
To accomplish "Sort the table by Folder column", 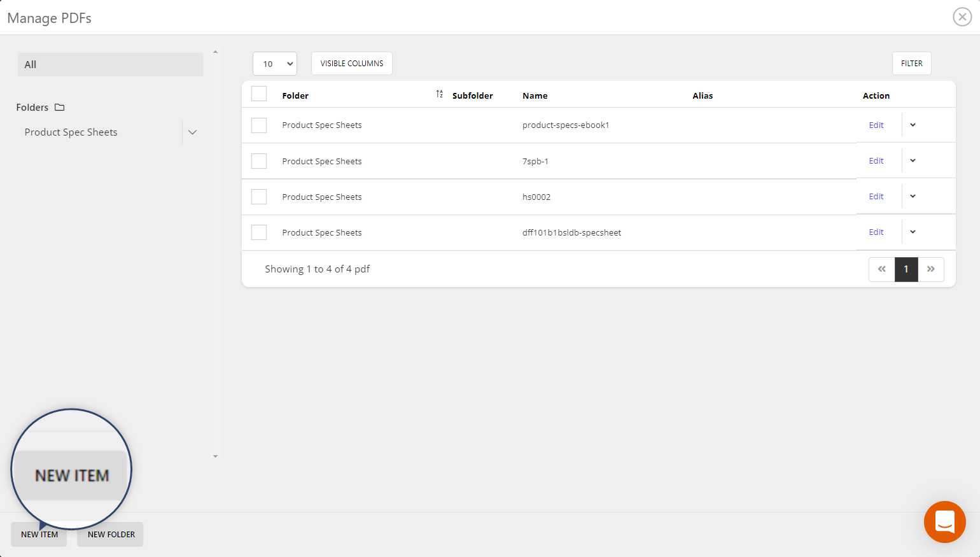I will tap(439, 94).
